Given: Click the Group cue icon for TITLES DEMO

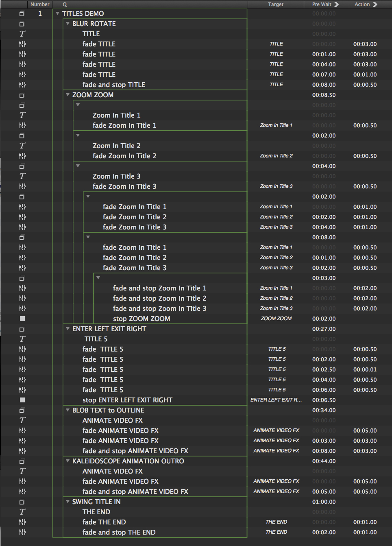Looking at the screenshot, I should (22, 13).
